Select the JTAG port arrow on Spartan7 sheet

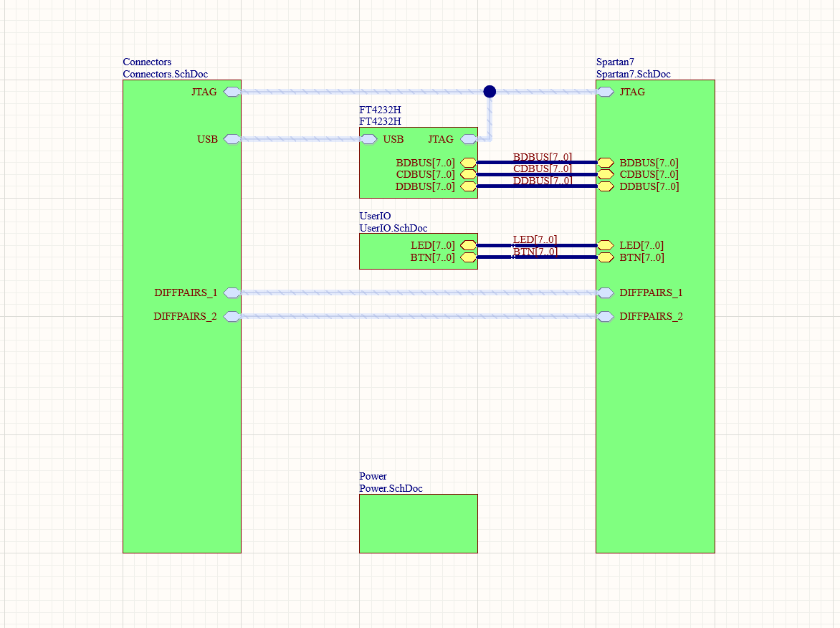[605, 92]
